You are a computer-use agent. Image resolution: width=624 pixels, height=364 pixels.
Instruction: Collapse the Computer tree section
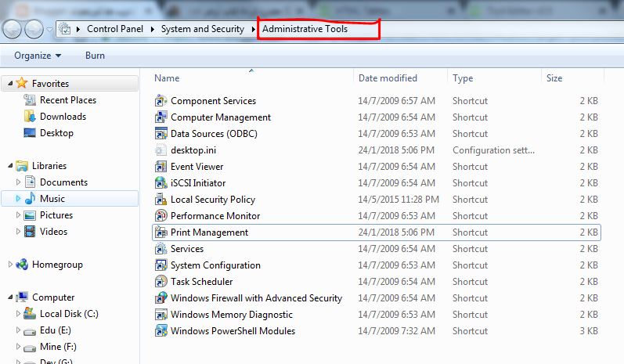click(x=10, y=297)
